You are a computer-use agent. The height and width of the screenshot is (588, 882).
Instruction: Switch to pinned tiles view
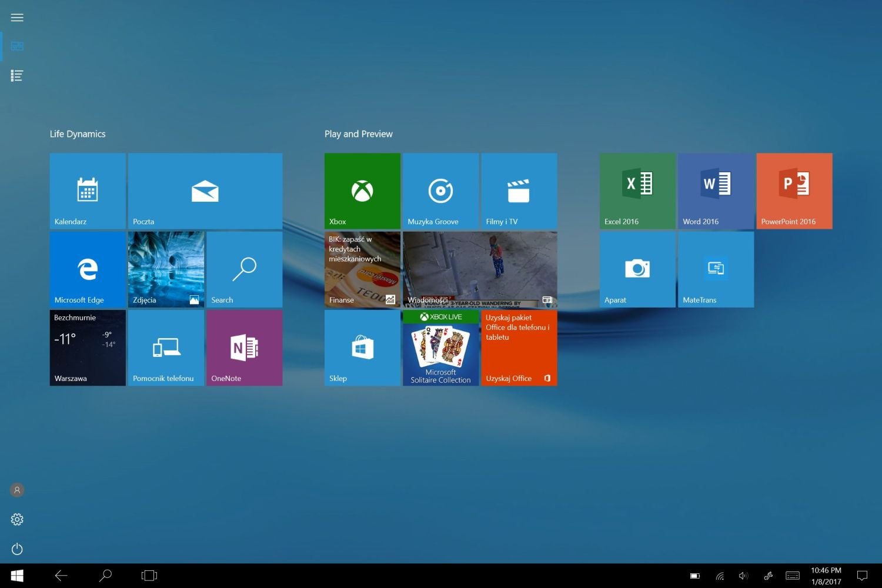(x=17, y=46)
